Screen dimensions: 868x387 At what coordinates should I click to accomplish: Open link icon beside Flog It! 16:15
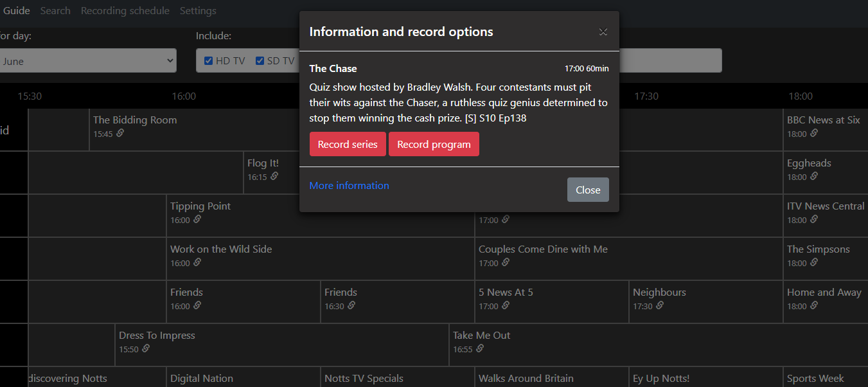pos(274,177)
